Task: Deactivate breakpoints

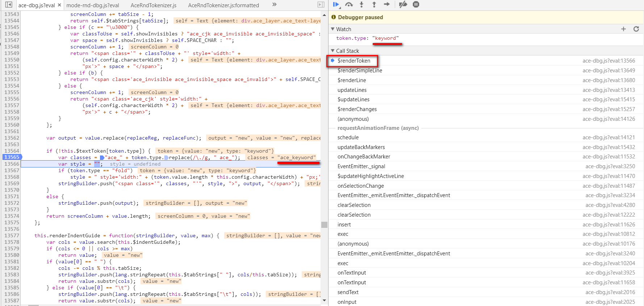Action: [403, 4]
